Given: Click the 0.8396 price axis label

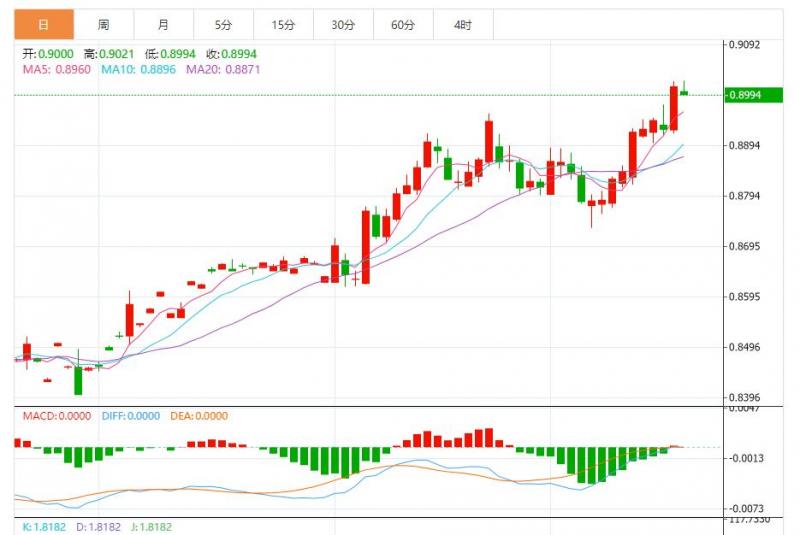Looking at the screenshot, I should pyautogui.click(x=744, y=398).
